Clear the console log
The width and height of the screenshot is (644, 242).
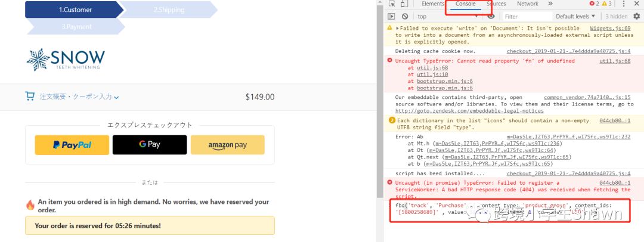point(405,17)
